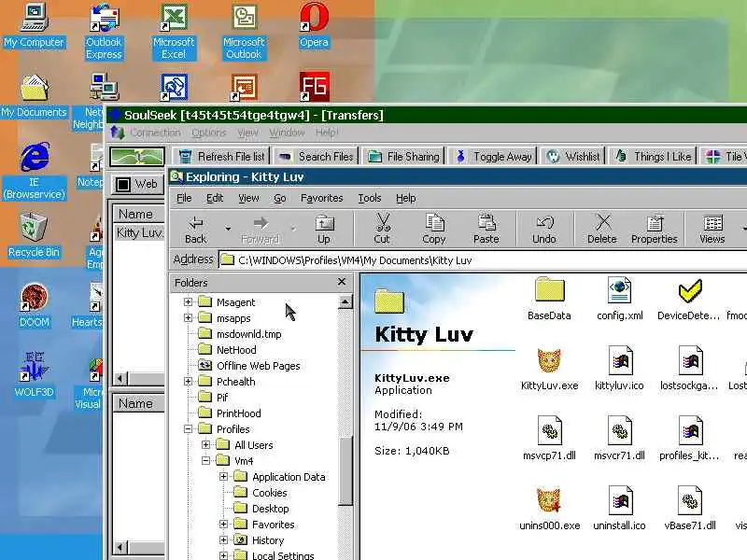The image size is (747, 560).
Task: Open File Sharing in SoulSeek
Action: click(404, 156)
